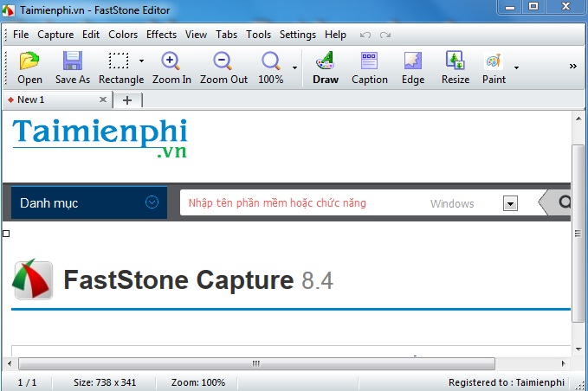Click the 1 / 1 page indicator
Viewport: 588px width, 391px height.
point(27,382)
